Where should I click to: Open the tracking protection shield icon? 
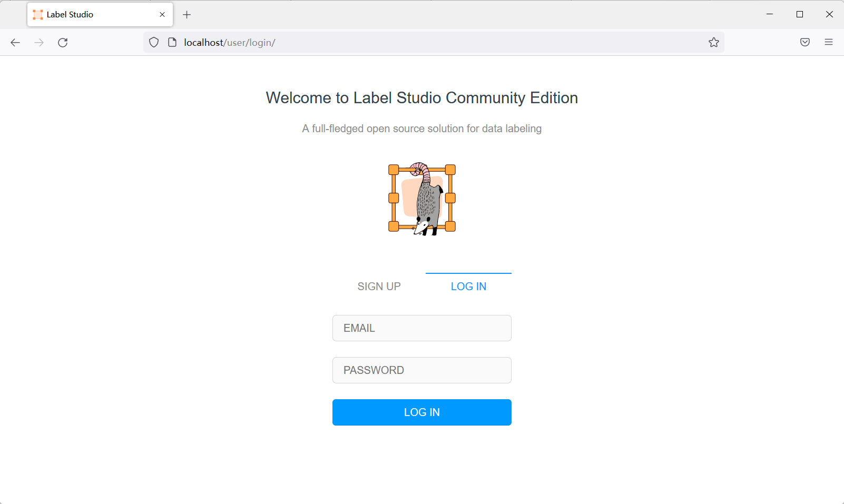(x=154, y=43)
